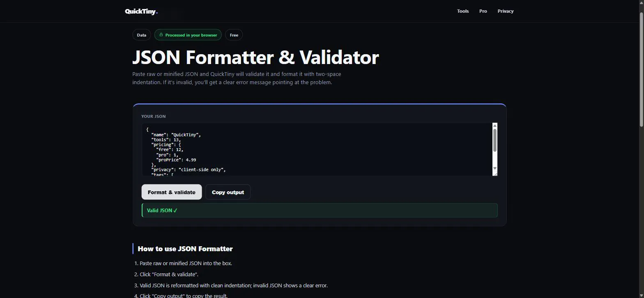Click the YOUR JSON label

point(154,116)
